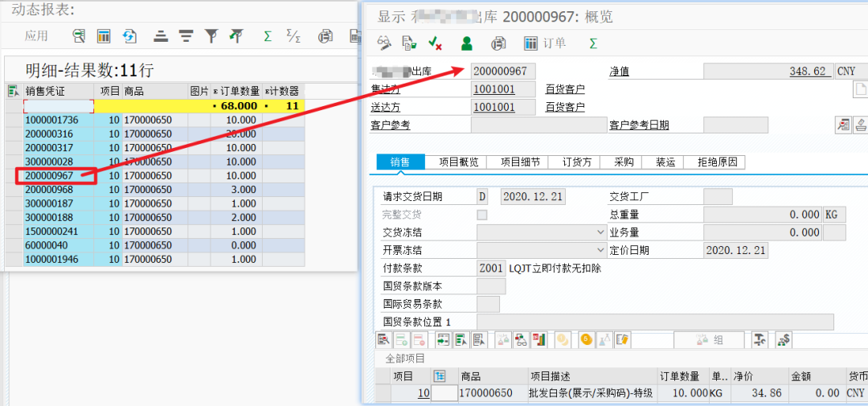Sort the report in descending order

[186, 36]
